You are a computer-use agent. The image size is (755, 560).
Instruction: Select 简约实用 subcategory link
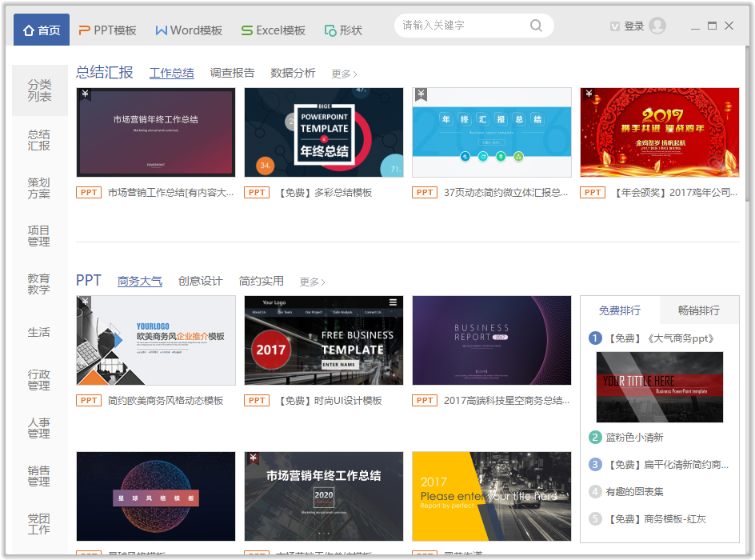[x=261, y=282]
